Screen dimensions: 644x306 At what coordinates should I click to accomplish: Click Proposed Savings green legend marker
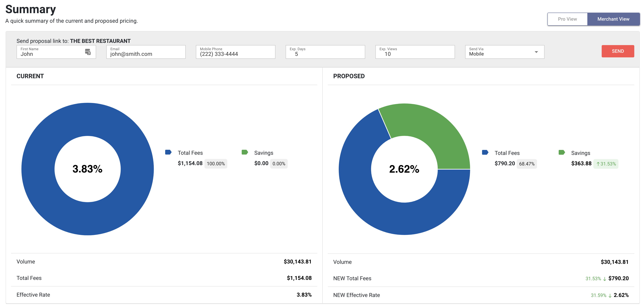pyautogui.click(x=562, y=152)
